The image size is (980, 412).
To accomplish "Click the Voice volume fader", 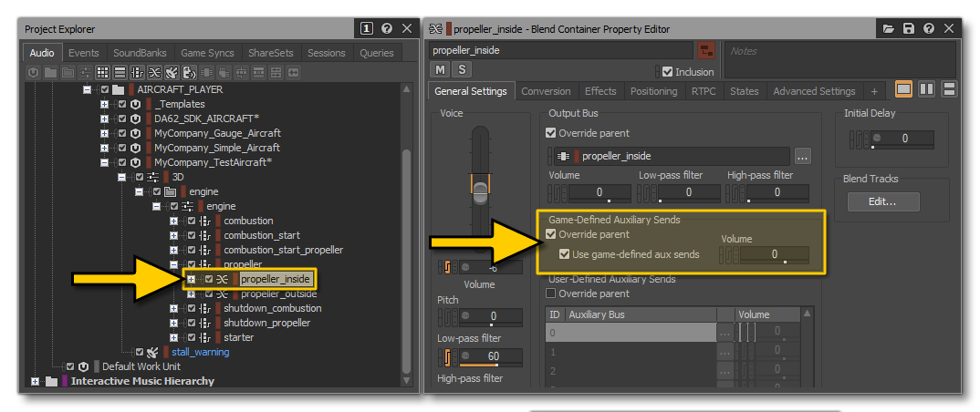I will pyautogui.click(x=480, y=190).
